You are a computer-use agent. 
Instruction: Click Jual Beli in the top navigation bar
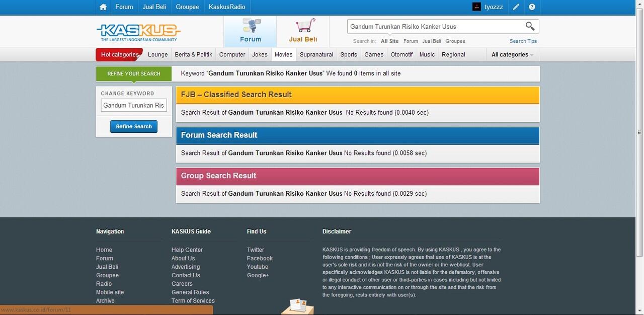coord(154,7)
